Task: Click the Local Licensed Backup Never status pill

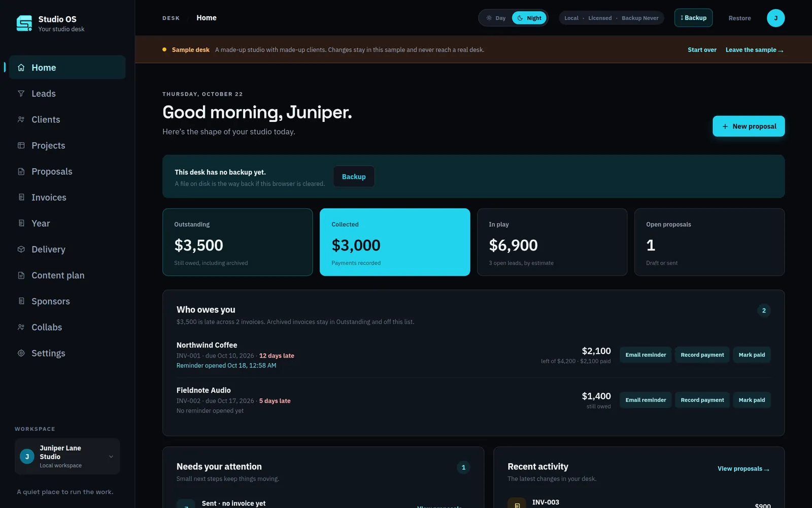Action: pos(612,18)
